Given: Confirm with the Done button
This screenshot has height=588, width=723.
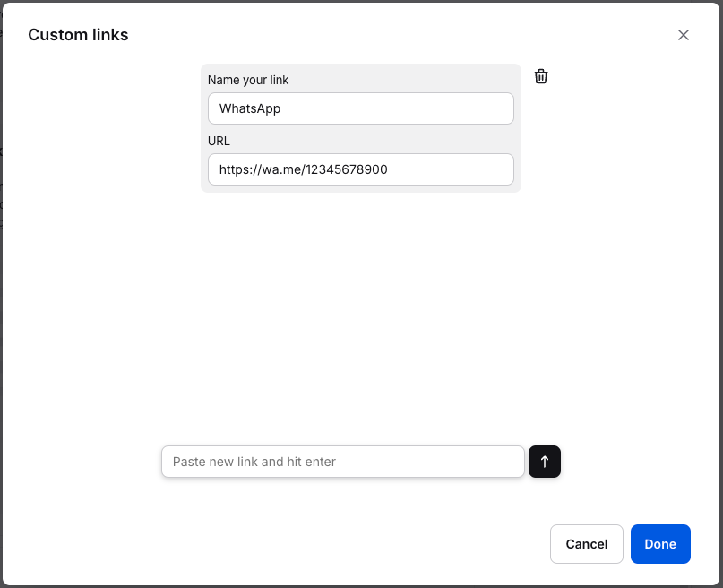Looking at the screenshot, I should click(x=660, y=544).
